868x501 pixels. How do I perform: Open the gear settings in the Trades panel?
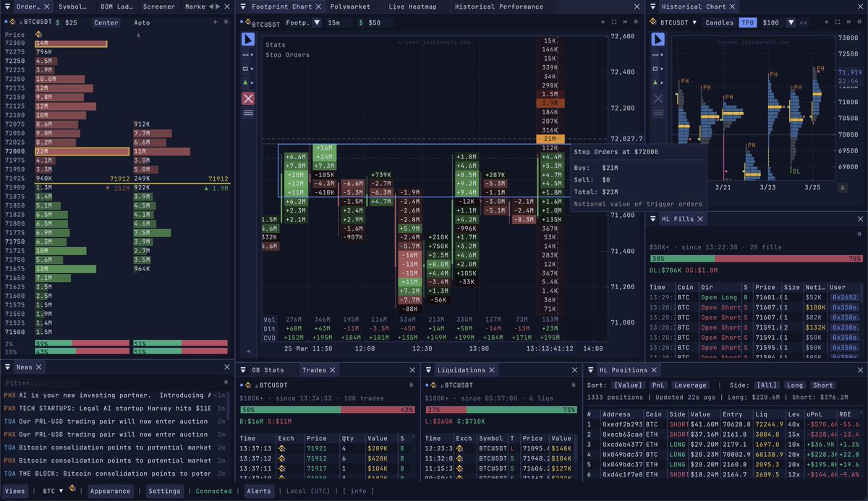click(412, 385)
